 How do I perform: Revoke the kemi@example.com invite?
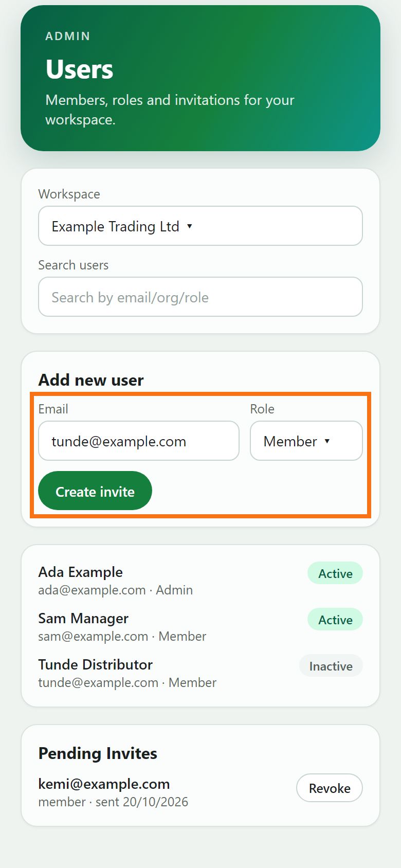tap(330, 788)
